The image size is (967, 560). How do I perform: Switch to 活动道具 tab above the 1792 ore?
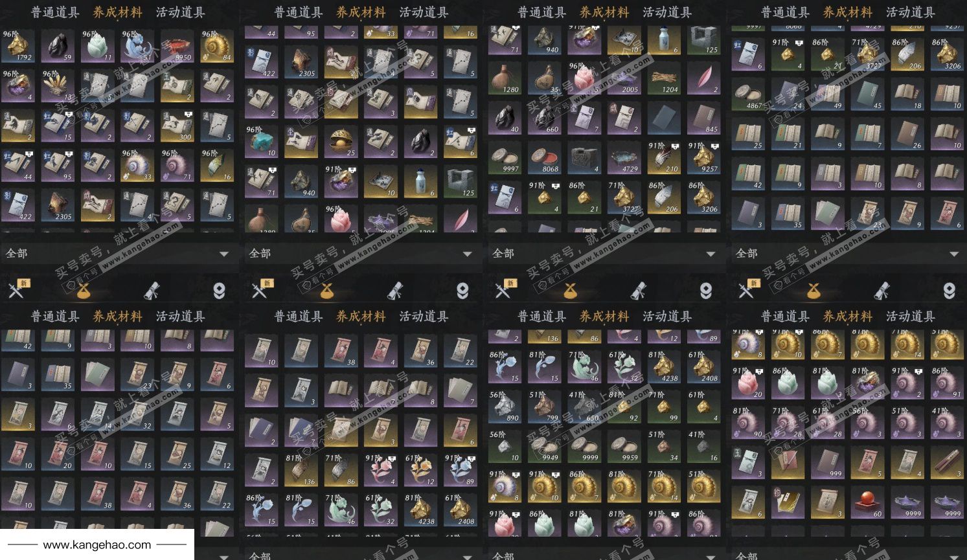click(181, 12)
